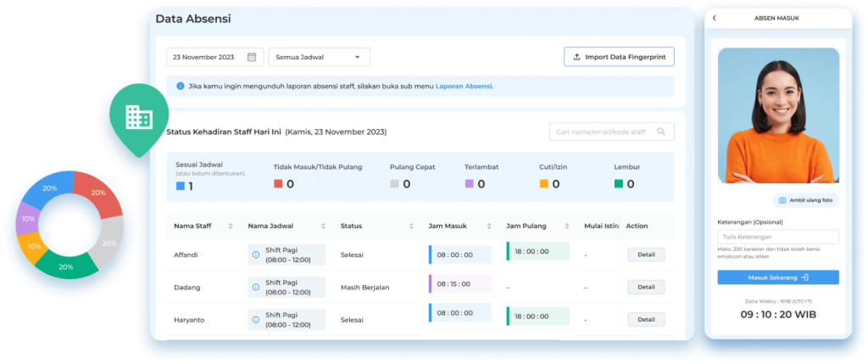Click Import Data Fingerprint button
The width and height of the screenshot is (868, 364).
tap(619, 58)
